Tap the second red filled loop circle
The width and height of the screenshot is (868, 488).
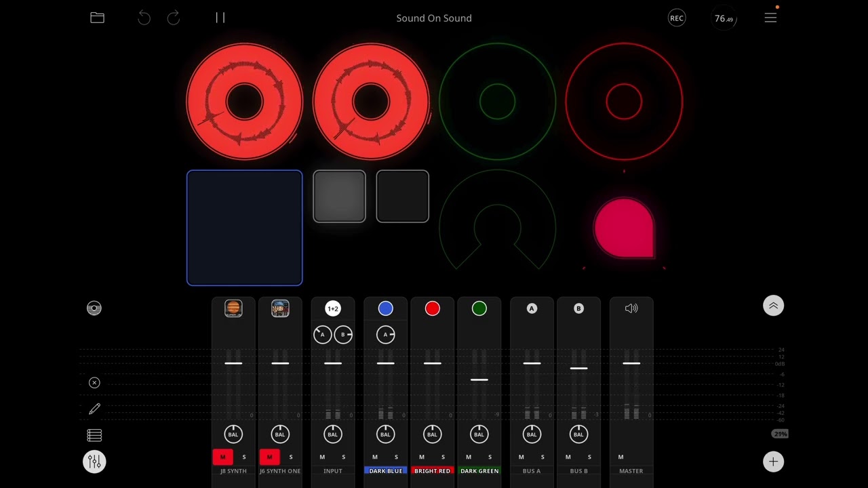click(371, 102)
